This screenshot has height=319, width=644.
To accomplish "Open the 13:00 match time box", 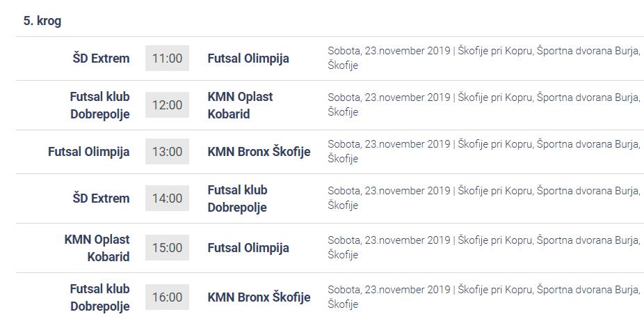I will pyautogui.click(x=167, y=152).
